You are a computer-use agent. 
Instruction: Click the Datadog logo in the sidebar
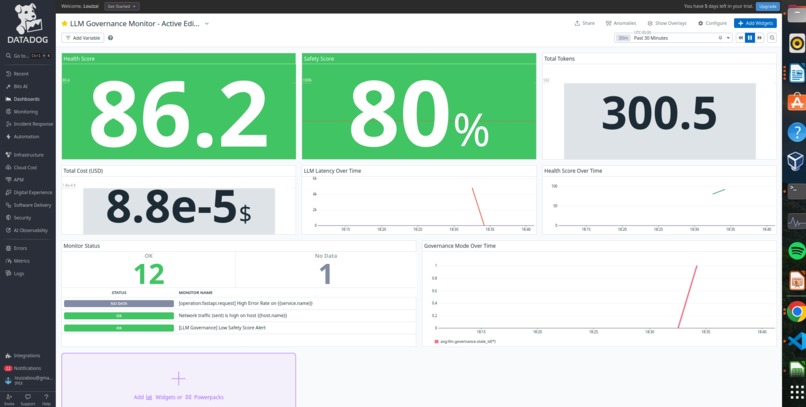tap(27, 24)
